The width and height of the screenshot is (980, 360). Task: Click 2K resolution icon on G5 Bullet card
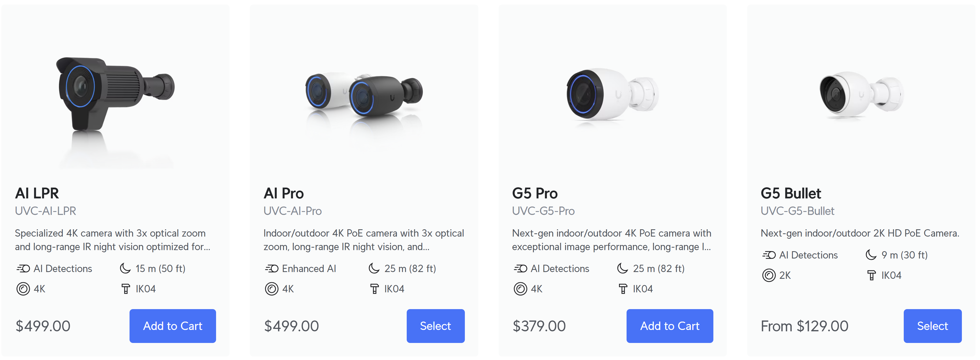coord(769,275)
